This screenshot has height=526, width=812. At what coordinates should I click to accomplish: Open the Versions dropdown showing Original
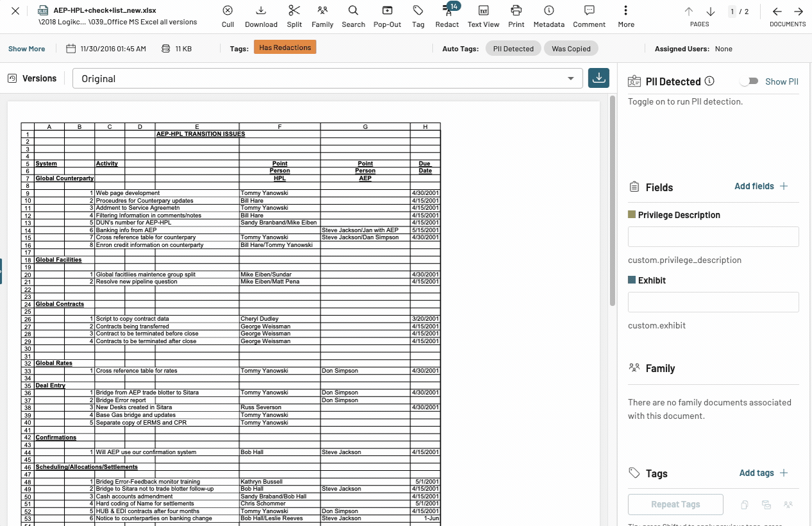point(327,78)
